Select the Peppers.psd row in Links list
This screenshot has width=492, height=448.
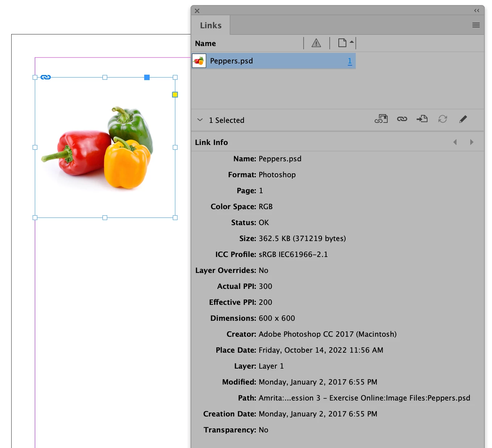pyautogui.click(x=274, y=61)
